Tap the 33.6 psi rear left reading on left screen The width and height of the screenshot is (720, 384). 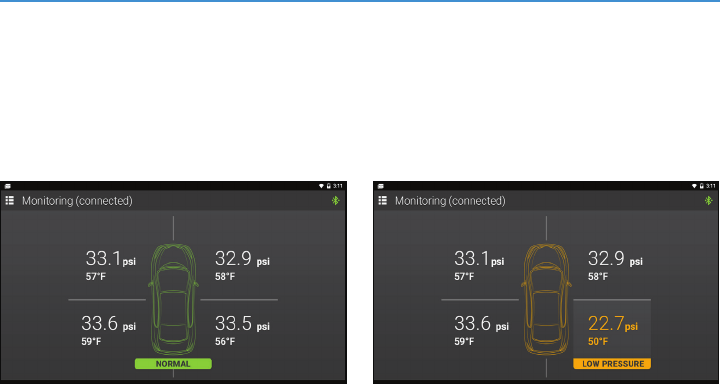(108, 323)
